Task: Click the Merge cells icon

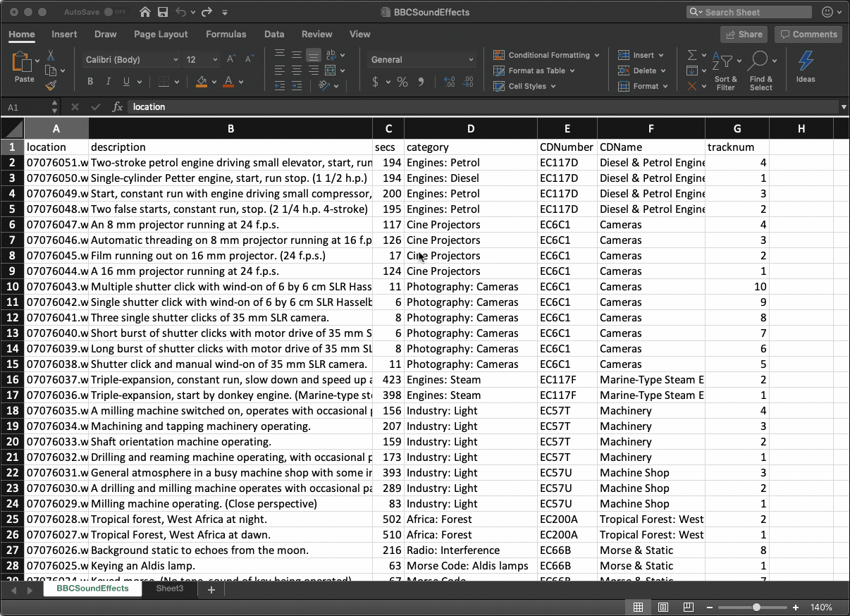Action: (331, 70)
